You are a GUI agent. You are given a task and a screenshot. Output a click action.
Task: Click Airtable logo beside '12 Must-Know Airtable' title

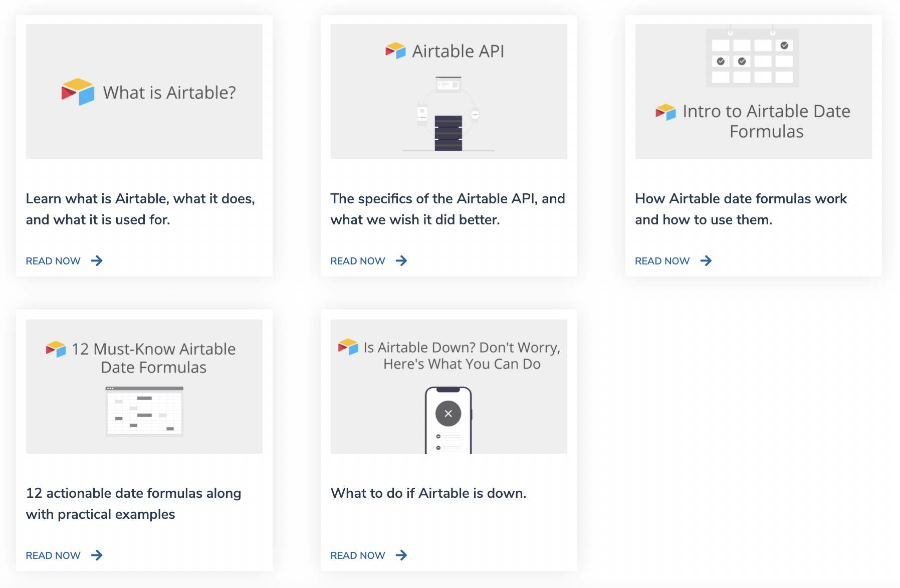(56, 349)
